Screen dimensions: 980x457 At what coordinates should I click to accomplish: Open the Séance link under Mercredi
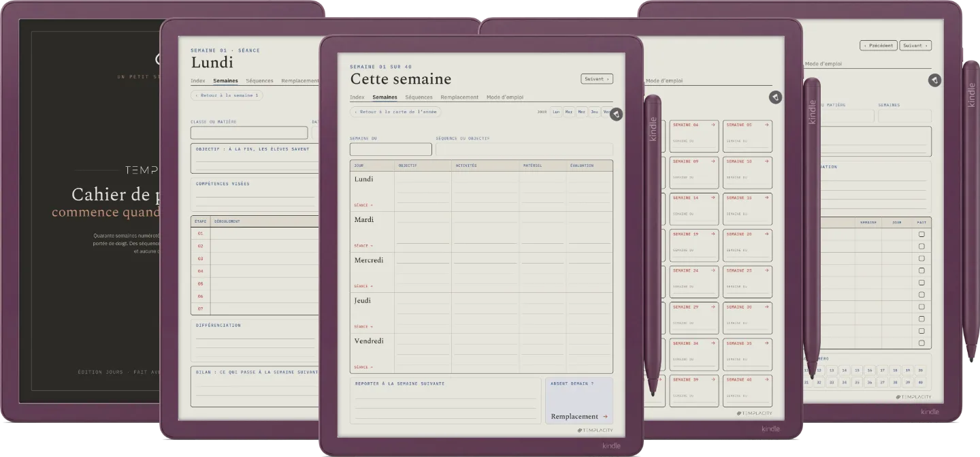[363, 286]
